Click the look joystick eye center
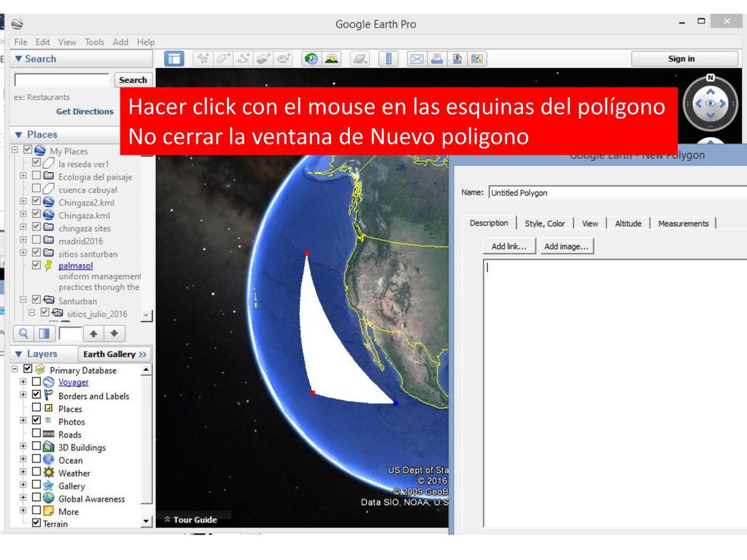The width and height of the screenshot is (747, 560). tap(711, 104)
